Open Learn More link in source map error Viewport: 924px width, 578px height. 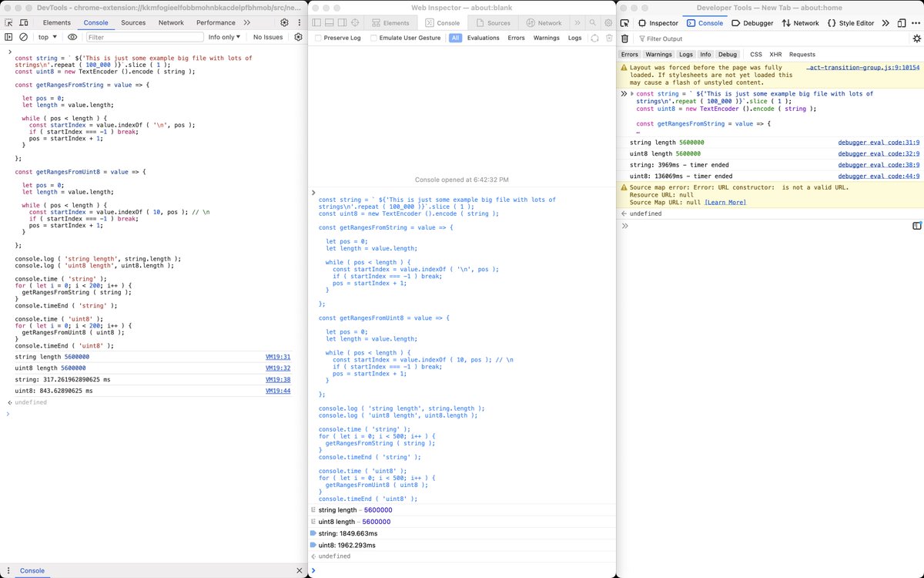coord(725,203)
